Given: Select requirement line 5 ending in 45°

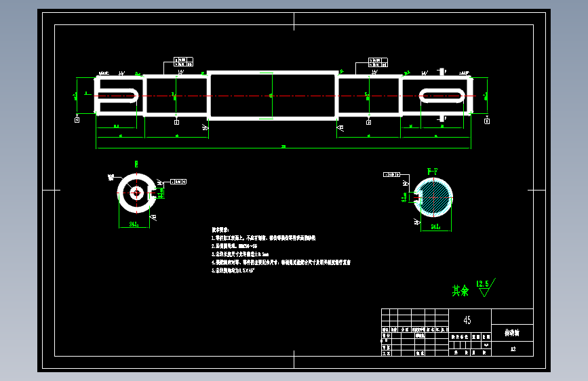Looking at the screenshot, I should point(233,270).
